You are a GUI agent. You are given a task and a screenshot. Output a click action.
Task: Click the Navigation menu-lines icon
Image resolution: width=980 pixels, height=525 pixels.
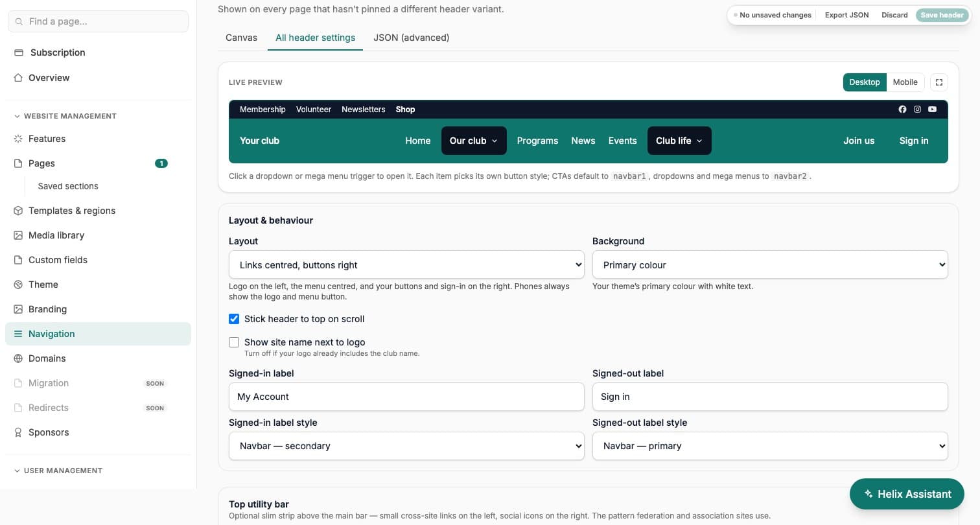tap(18, 334)
